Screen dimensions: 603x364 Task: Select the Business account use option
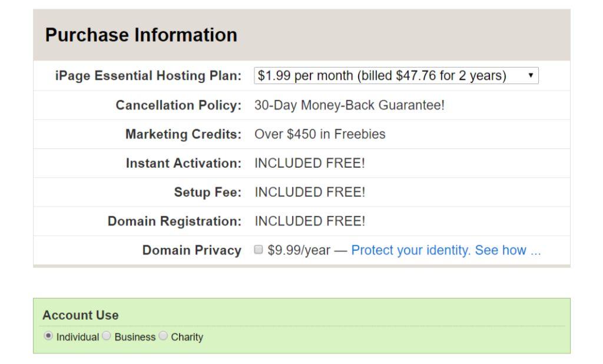(x=106, y=337)
